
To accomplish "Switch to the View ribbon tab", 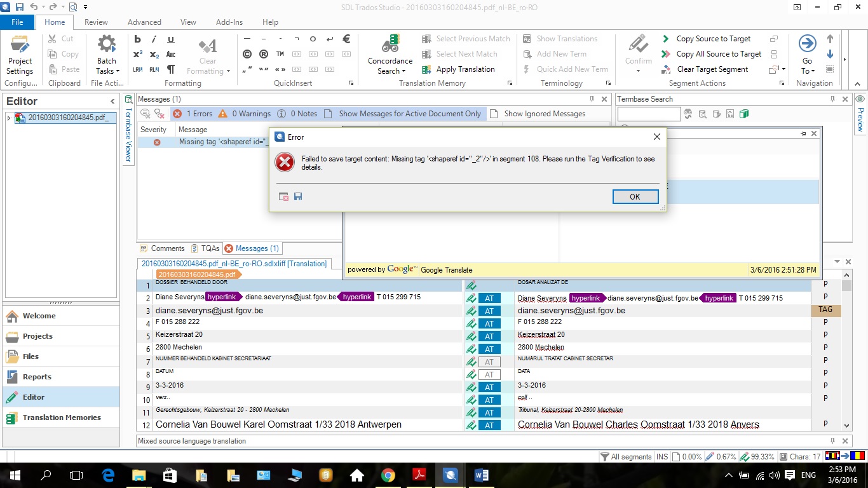I will (x=188, y=22).
